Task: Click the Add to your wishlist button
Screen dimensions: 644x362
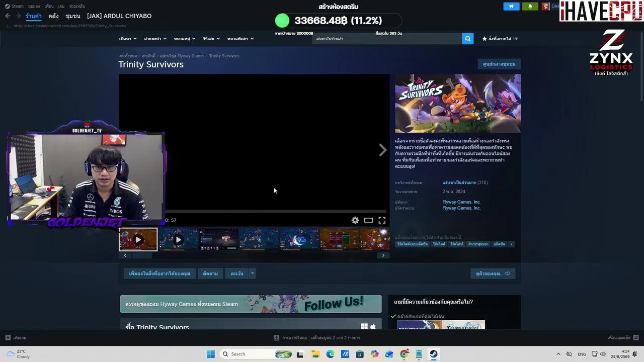Action: click(159, 274)
